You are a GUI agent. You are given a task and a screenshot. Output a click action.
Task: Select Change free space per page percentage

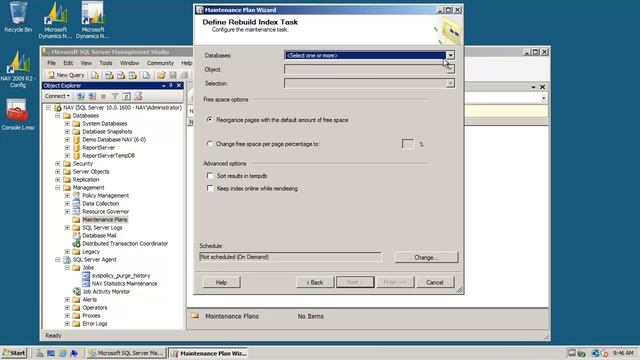click(210, 144)
